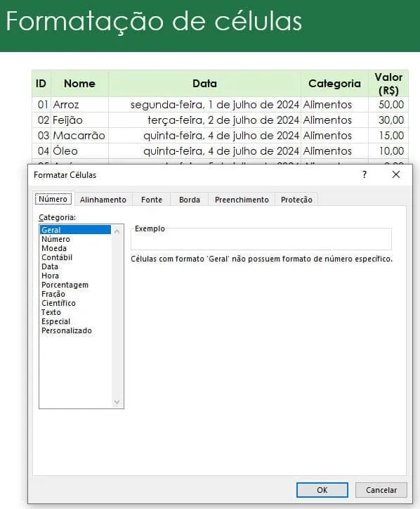Click Alimentos in the Óleo row
This screenshot has width=420, height=509.
[334, 151]
